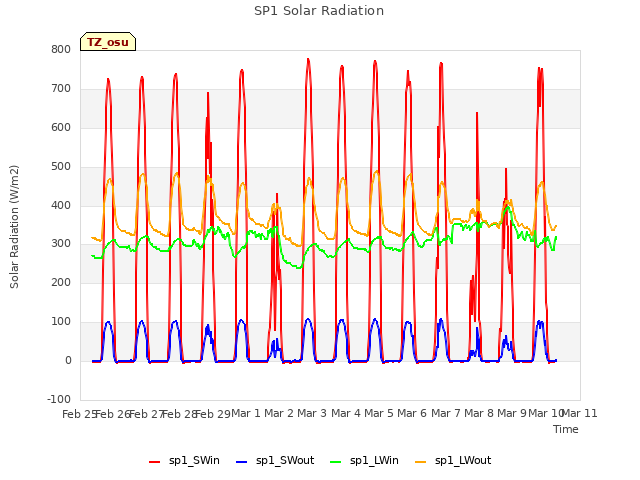Viewport: 640px width, 480px height.
Task: Toggle the sp1_LWin legend label
Action: tap(374, 461)
